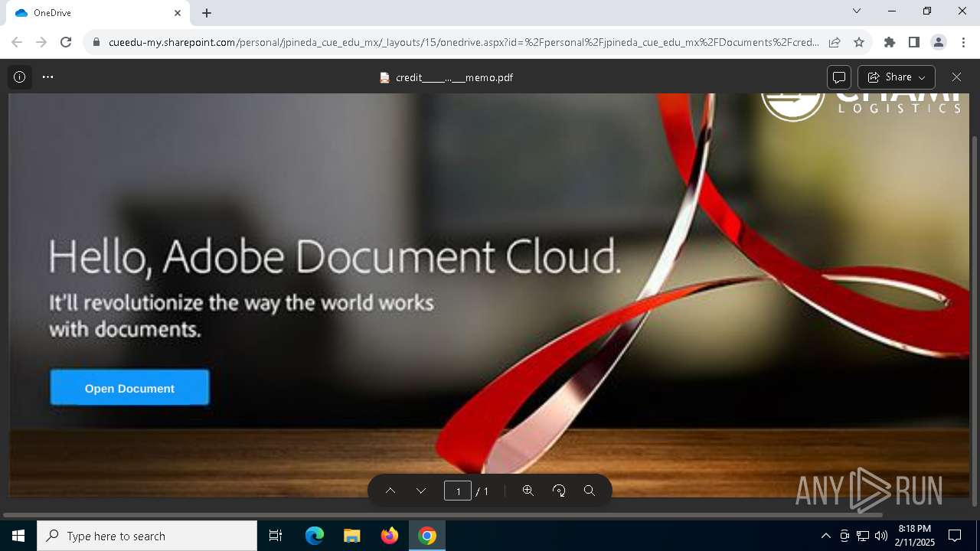This screenshot has width=980, height=551.
Task: Click the address bar URL
Action: (463, 42)
